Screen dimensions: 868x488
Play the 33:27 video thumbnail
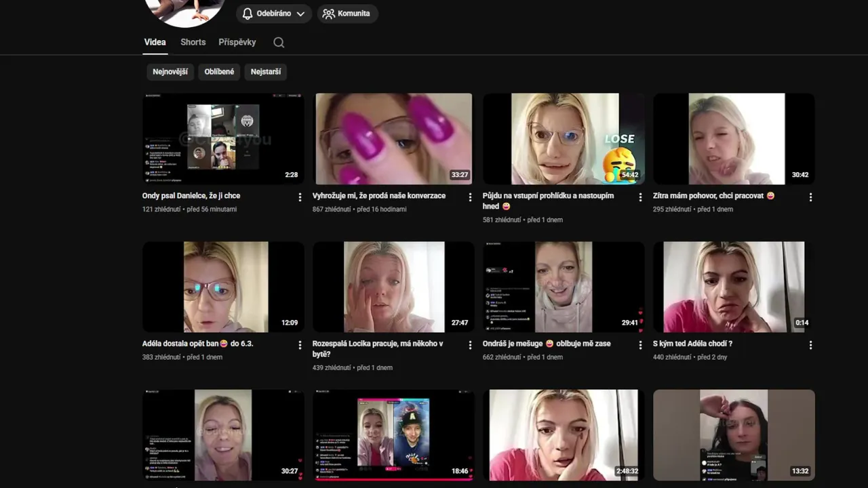pyautogui.click(x=393, y=139)
